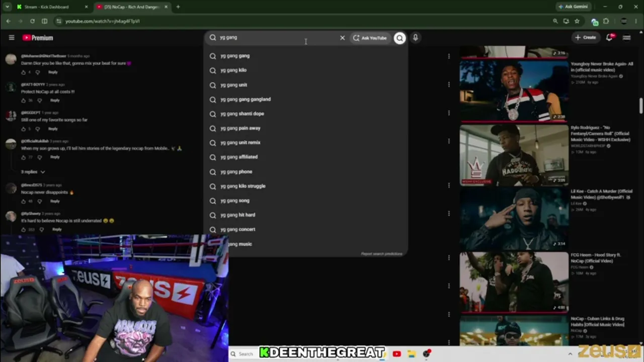Select suggestion "yg gang song"

pos(306,201)
